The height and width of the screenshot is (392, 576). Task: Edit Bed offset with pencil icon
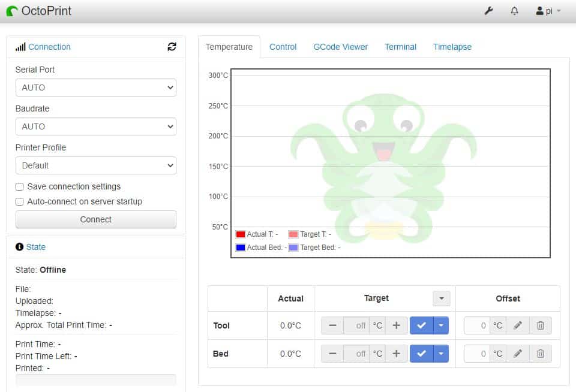(x=518, y=354)
